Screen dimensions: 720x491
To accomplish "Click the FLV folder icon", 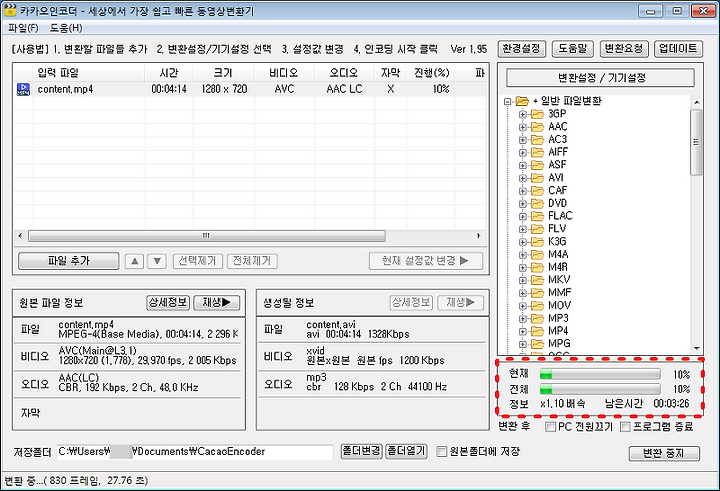I will click(537, 229).
